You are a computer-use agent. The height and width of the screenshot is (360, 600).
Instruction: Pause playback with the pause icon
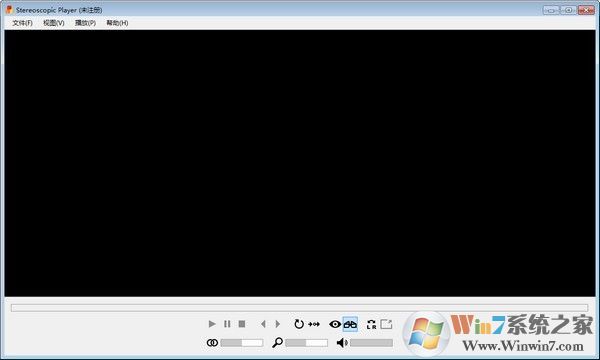[227, 324]
